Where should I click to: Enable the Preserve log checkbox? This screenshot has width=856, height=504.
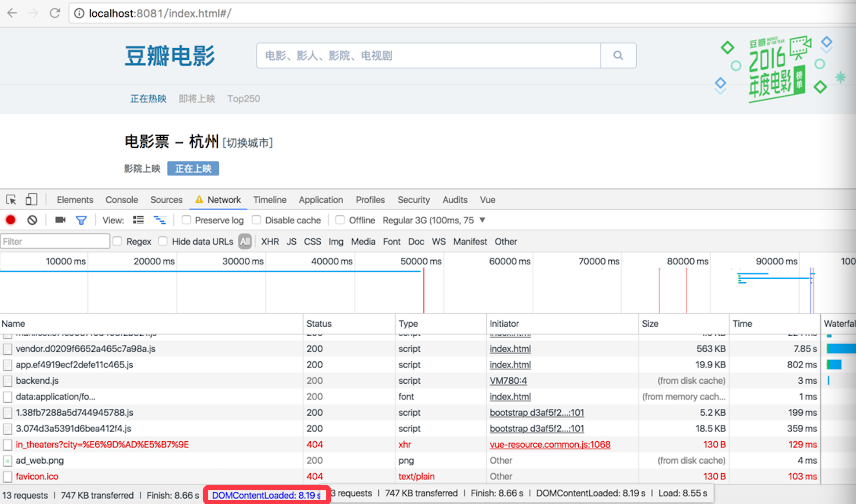click(x=186, y=220)
